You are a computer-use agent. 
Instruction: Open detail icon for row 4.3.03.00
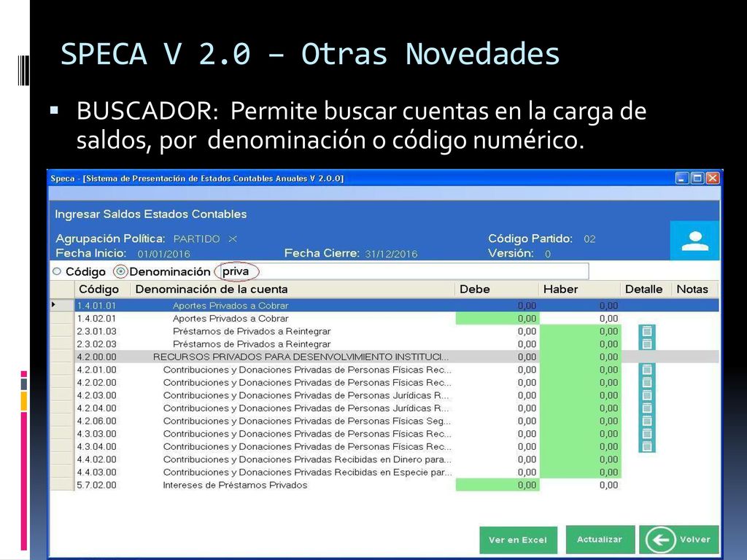(647, 434)
